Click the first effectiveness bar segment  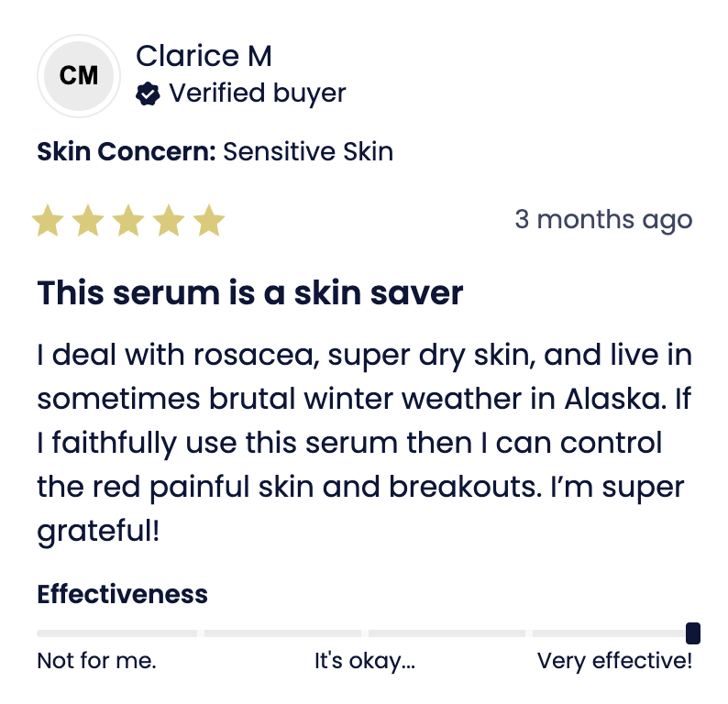[x=116, y=633]
